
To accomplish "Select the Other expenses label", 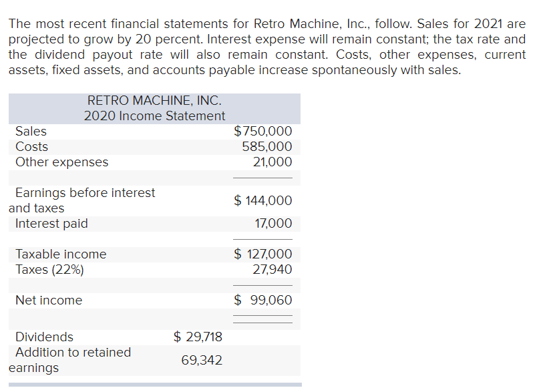I will pos(61,162).
